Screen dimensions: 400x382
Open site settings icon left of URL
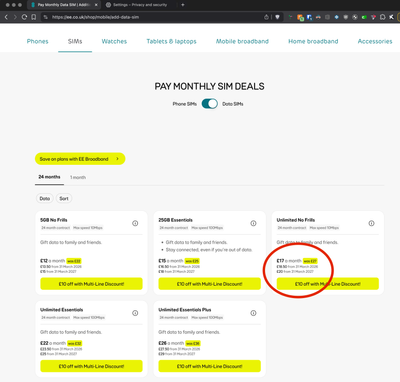[x=46, y=17]
